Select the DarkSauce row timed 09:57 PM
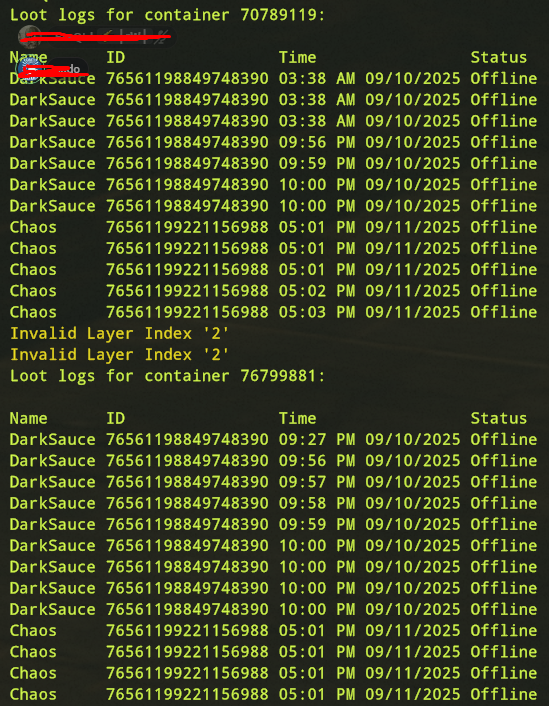The height and width of the screenshot is (706, 549). tap(273, 482)
